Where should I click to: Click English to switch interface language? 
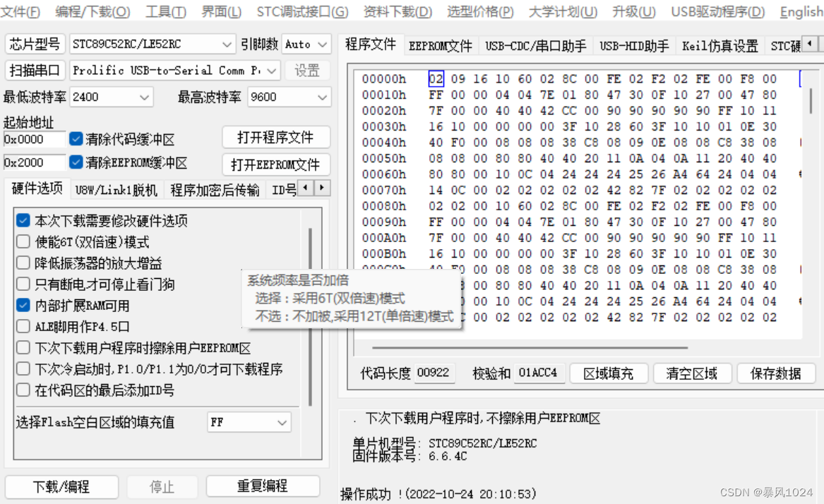(x=799, y=11)
